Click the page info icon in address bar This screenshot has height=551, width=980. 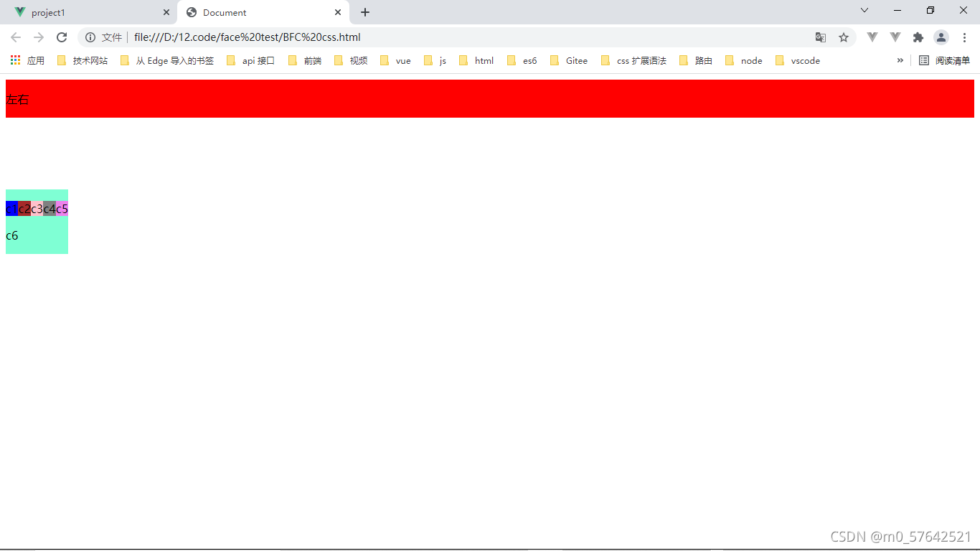(x=90, y=37)
